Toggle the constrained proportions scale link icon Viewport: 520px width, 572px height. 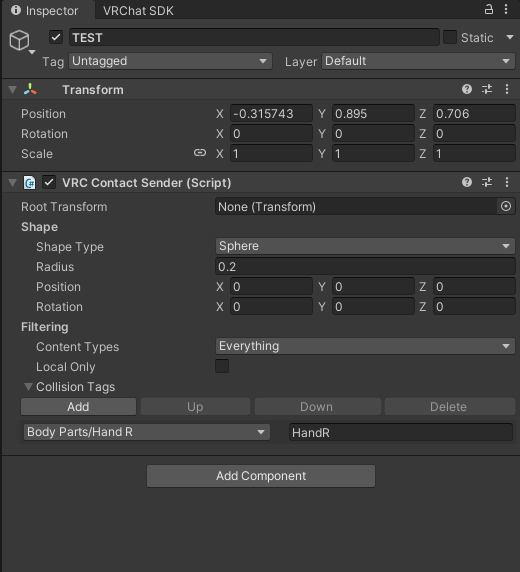click(x=200, y=153)
